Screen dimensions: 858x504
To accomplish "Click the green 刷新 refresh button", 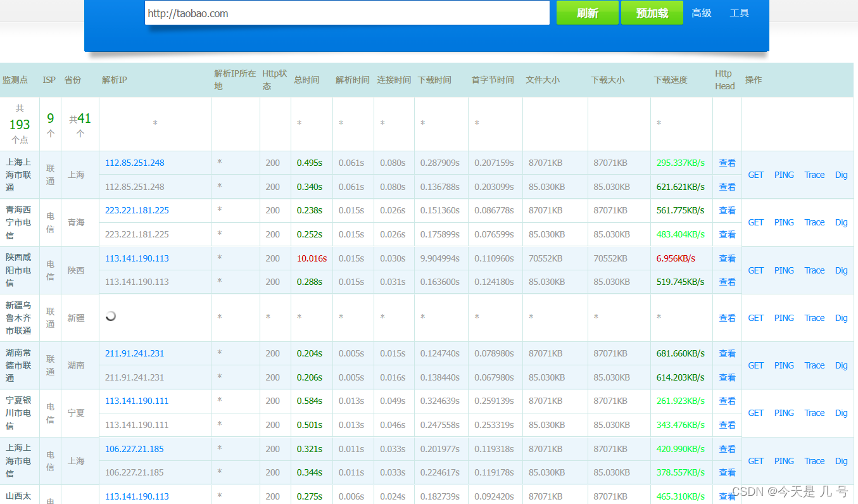I will click(x=587, y=13).
